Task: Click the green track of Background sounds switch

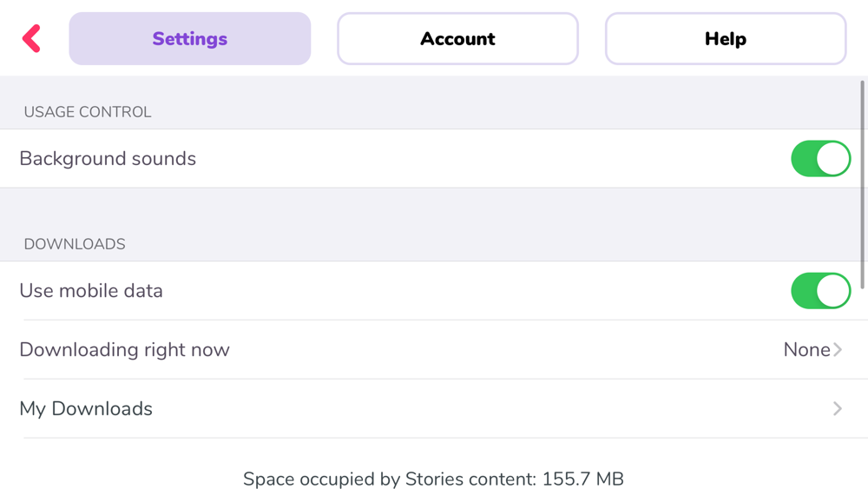Action: (x=804, y=159)
